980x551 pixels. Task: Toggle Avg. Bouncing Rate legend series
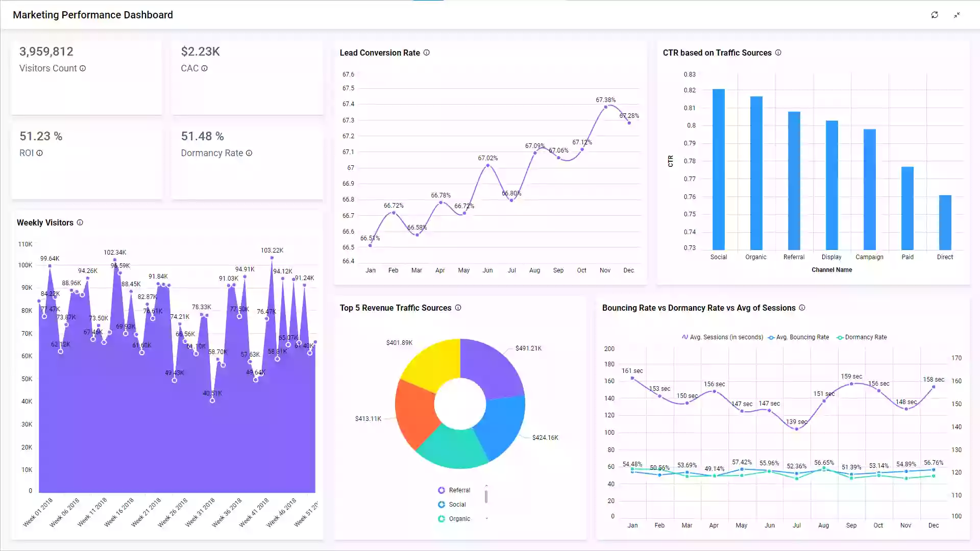click(798, 337)
